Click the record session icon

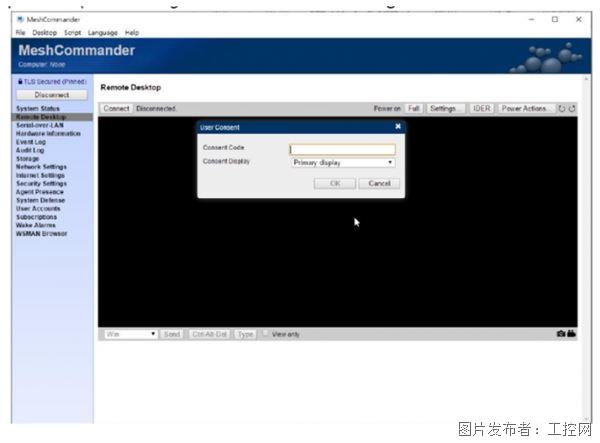[571, 334]
